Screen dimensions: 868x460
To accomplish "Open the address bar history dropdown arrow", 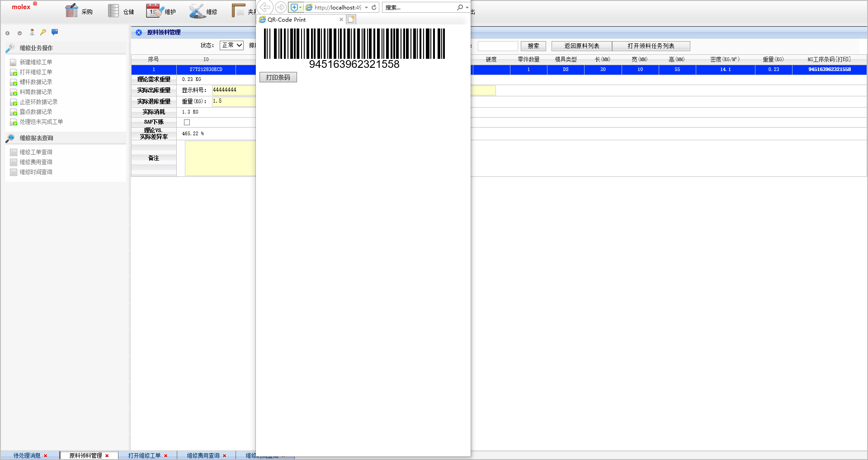I will click(366, 7).
